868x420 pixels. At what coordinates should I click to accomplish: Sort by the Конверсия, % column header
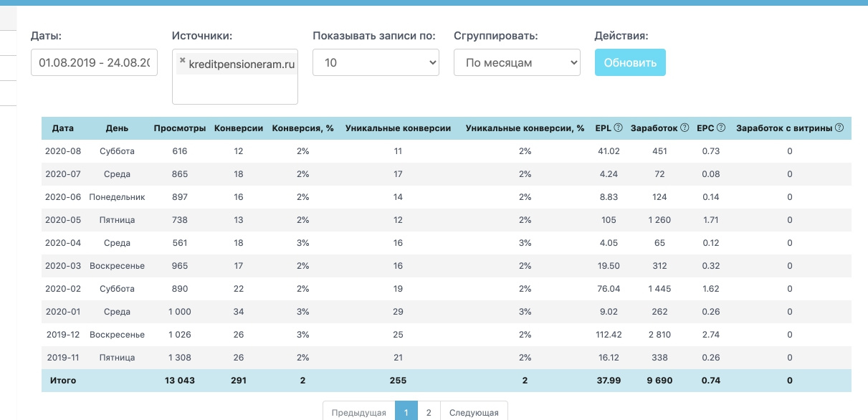tap(303, 128)
